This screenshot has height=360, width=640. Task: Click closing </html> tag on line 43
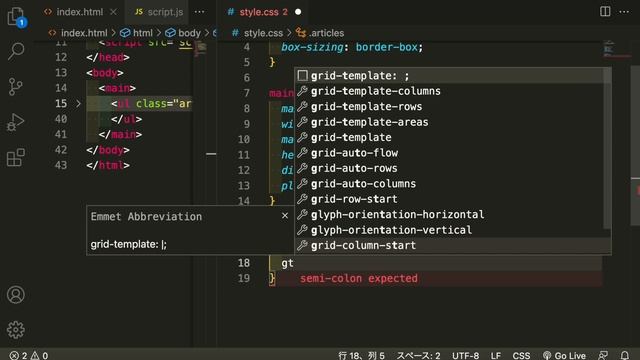click(108, 165)
